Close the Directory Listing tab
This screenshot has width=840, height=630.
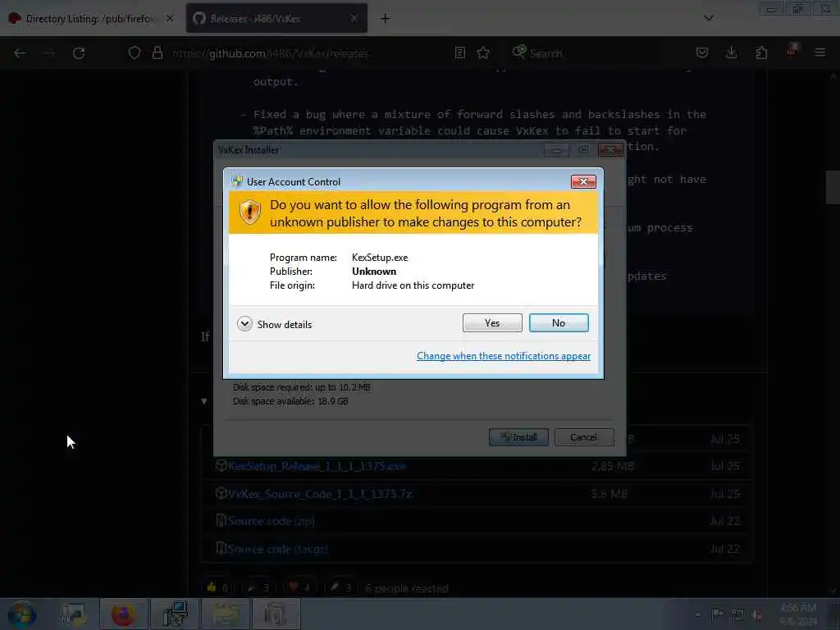(x=169, y=18)
